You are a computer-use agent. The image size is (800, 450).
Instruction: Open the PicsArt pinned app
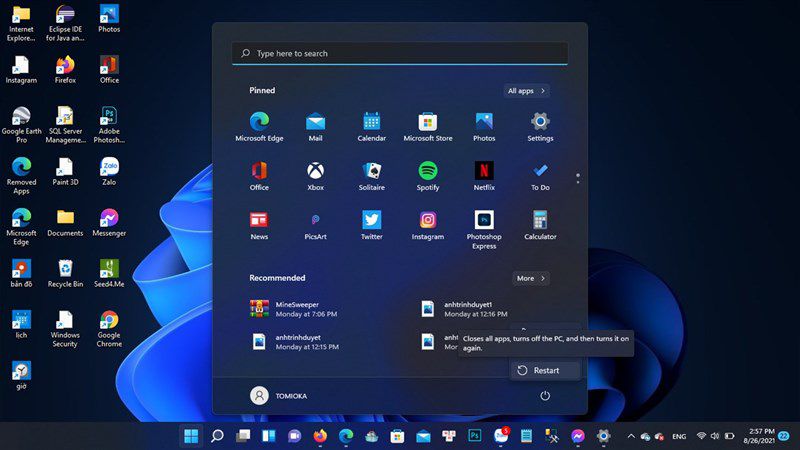[315, 225]
